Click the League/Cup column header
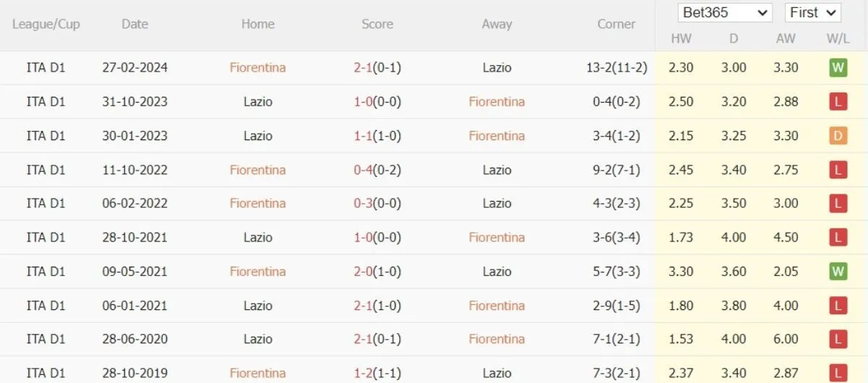Screen dimensions: 868x383 (x=46, y=24)
